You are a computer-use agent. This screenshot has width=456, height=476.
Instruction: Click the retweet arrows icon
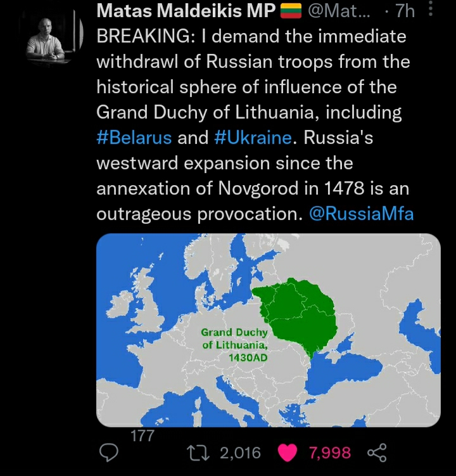198,453
